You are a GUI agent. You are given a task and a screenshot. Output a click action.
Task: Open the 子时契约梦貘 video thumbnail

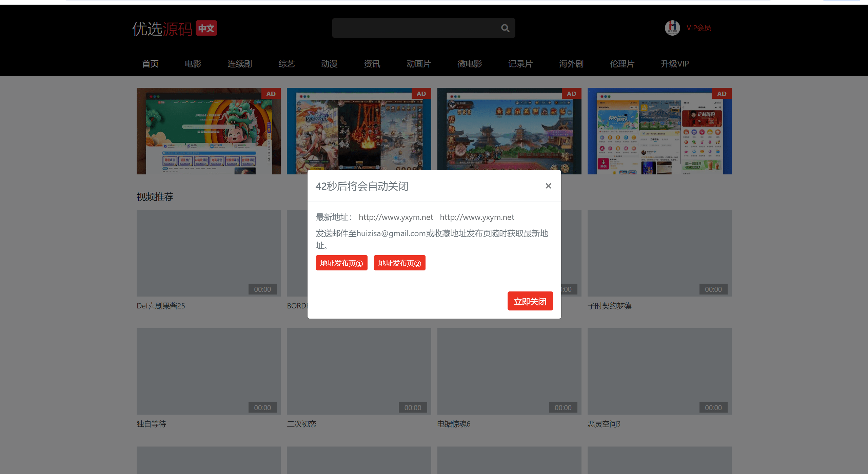pyautogui.click(x=659, y=253)
